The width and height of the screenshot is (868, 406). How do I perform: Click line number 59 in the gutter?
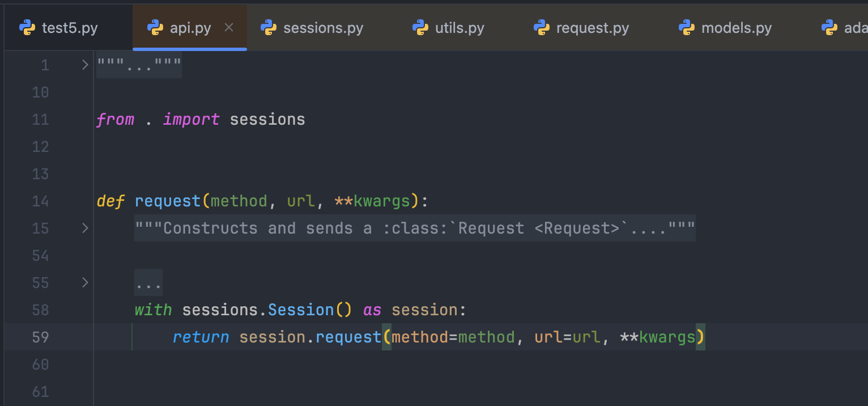tap(41, 337)
